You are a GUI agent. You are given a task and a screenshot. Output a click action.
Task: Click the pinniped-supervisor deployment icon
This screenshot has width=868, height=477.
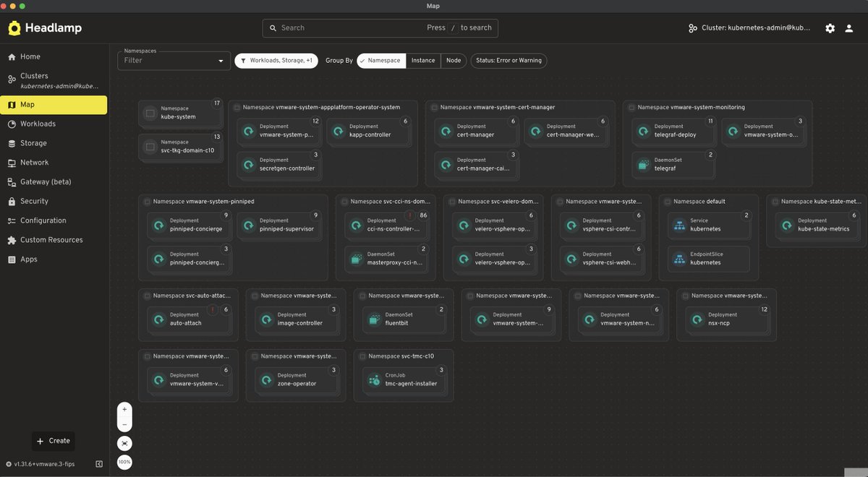coord(248,225)
